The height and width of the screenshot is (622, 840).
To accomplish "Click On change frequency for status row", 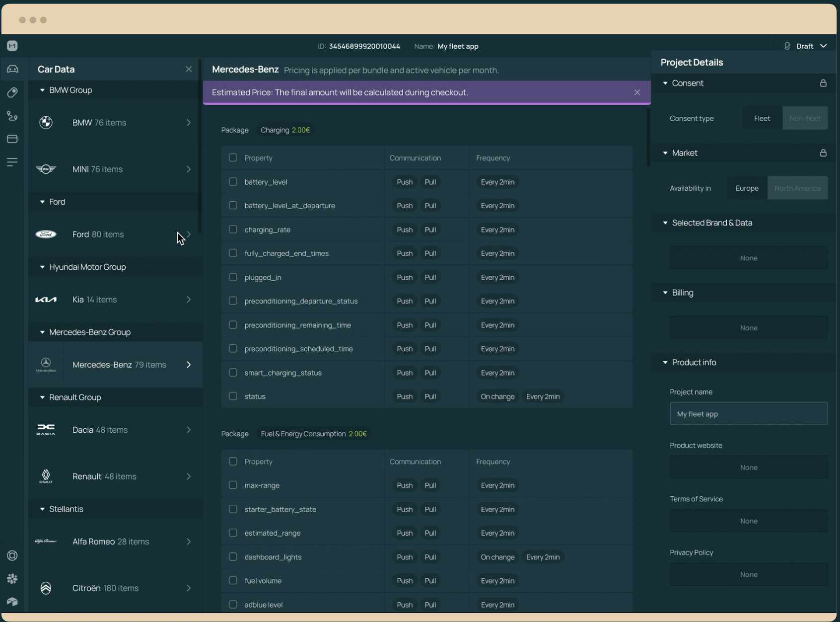I will [497, 396].
